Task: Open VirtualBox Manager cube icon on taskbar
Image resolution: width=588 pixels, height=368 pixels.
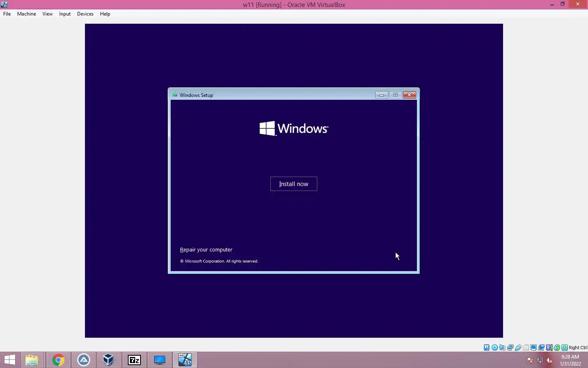Action: 109,360
